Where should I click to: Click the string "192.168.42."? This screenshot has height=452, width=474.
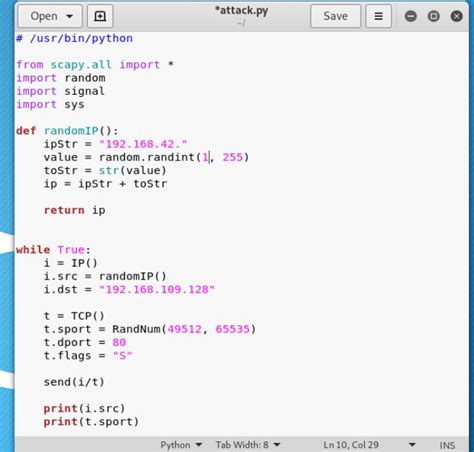tap(143, 144)
